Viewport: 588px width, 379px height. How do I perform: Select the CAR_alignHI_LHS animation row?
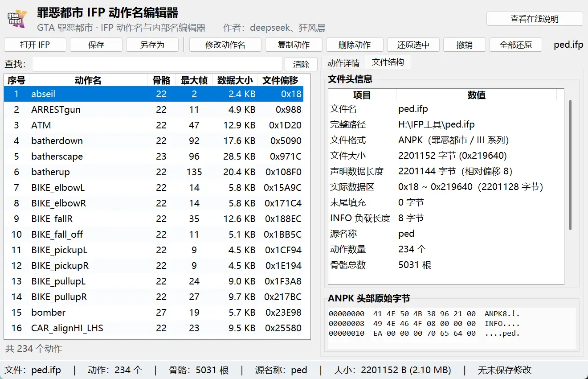click(154, 328)
